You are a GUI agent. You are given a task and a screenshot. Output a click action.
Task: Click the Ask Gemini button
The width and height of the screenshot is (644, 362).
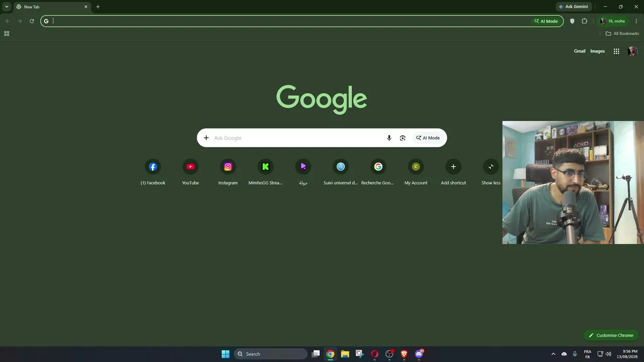pos(573,7)
